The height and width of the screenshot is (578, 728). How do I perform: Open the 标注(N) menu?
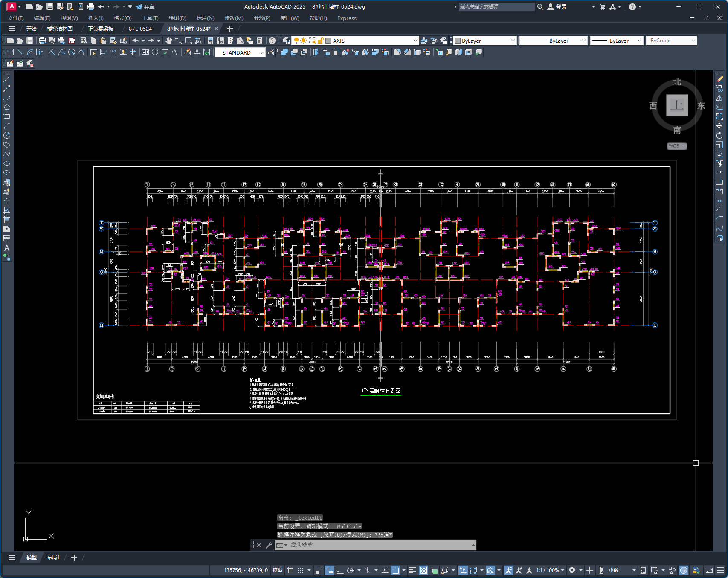click(205, 18)
